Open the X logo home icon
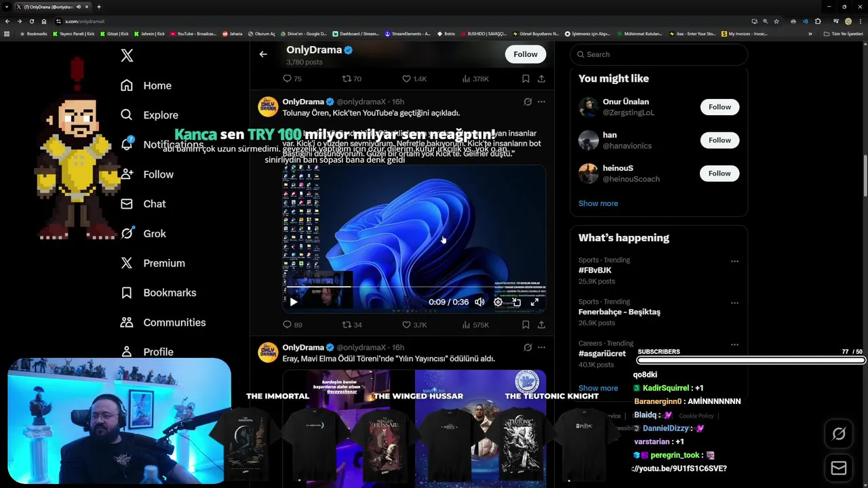 click(x=127, y=56)
